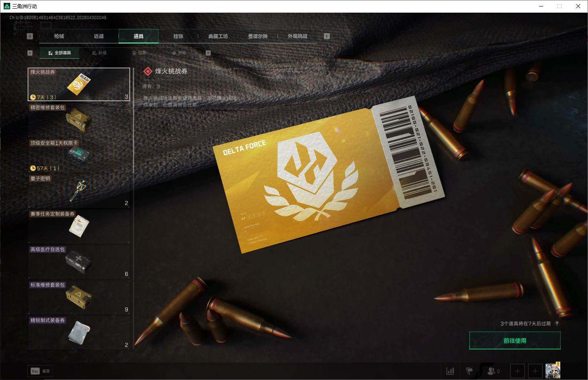The width and height of the screenshot is (588, 380).
Task: Open the player avatar profile
Action: click(x=553, y=371)
